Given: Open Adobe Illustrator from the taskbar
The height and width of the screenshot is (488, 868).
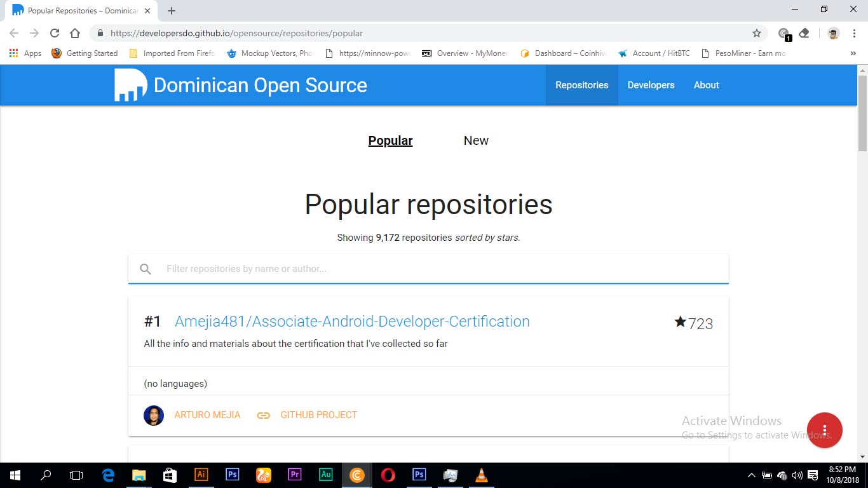Looking at the screenshot, I should coord(201,475).
